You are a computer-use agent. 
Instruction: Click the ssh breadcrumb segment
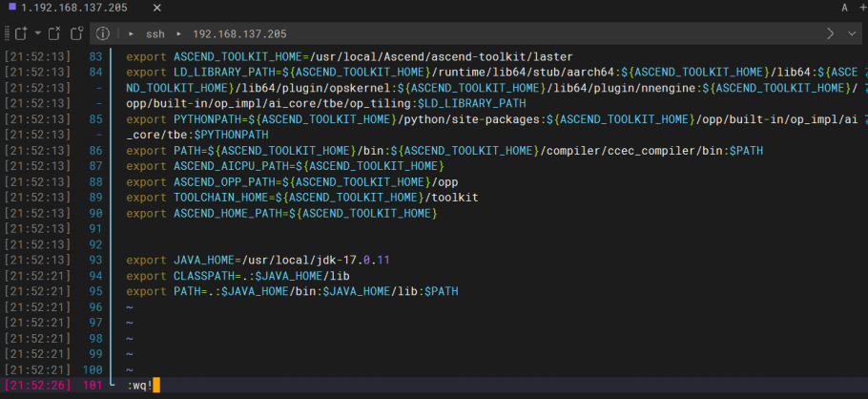coord(155,33)
